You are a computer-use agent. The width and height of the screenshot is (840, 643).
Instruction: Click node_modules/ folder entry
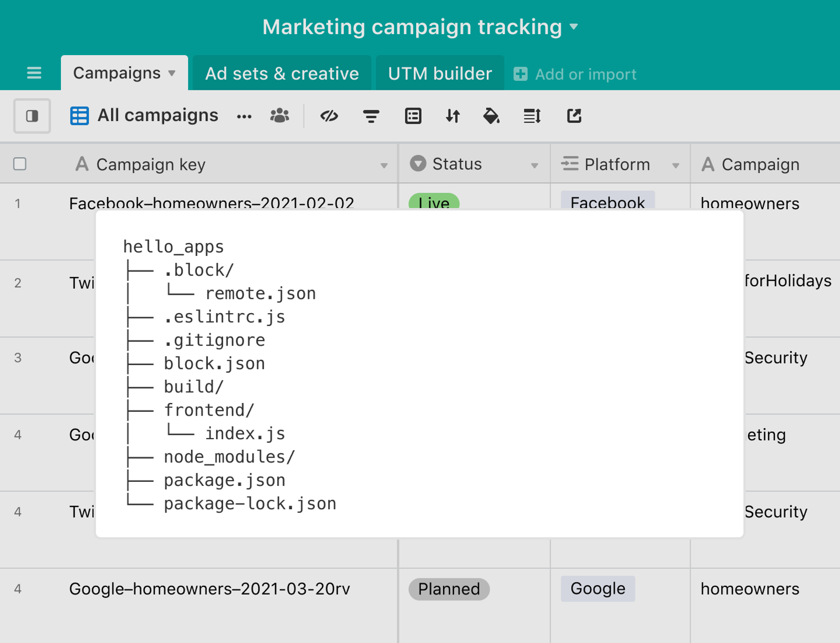click(229, 457)
